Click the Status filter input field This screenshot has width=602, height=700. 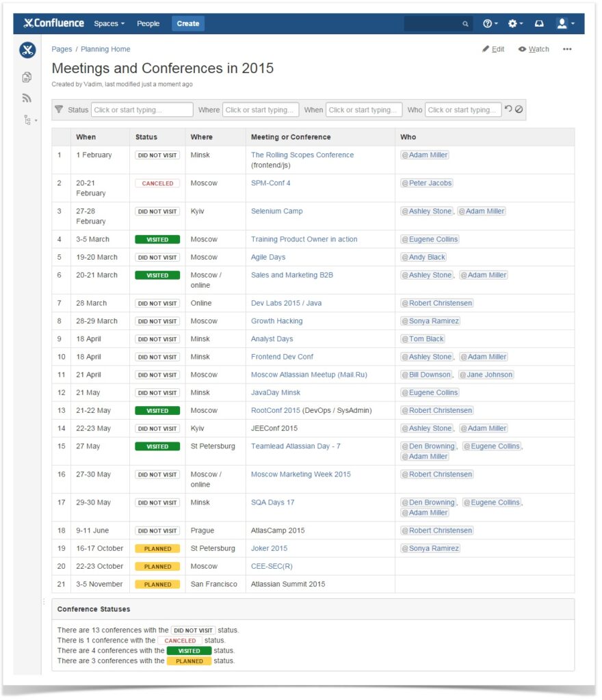pyautogui.click(x=142, y=109)
